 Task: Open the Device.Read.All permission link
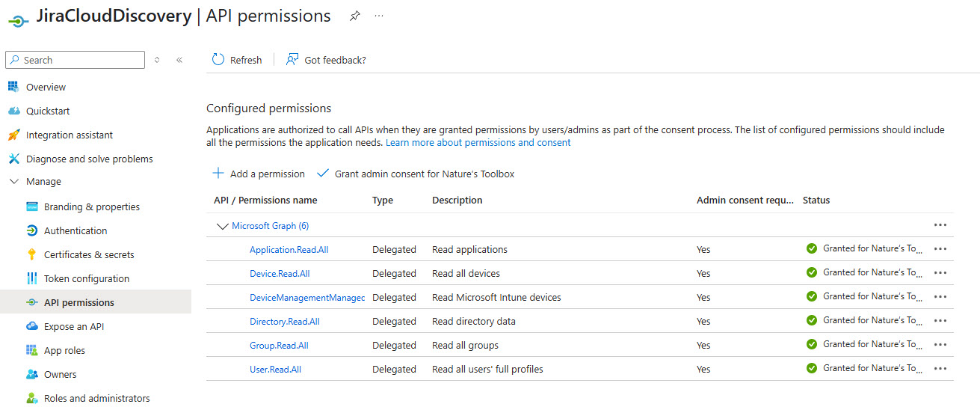click(x=280, y=273)
